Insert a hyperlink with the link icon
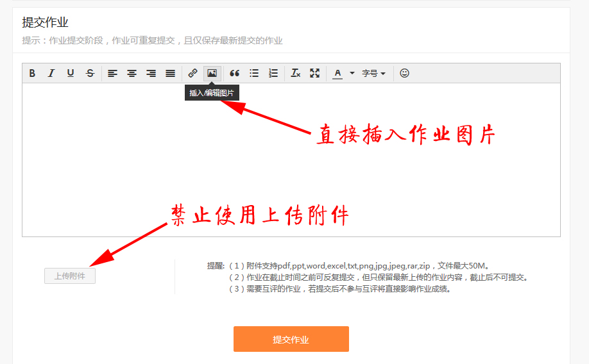Viewport: 589px width, 364px height. click(192, 73)
